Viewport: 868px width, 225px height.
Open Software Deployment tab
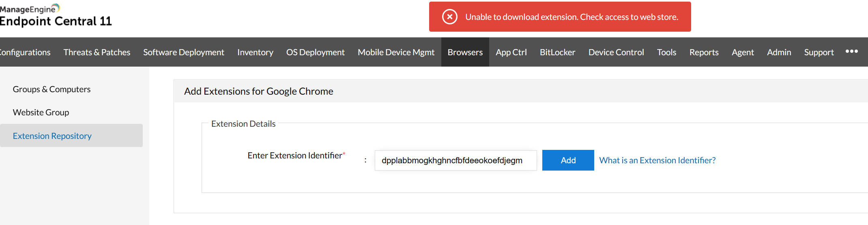coord(183,52)
